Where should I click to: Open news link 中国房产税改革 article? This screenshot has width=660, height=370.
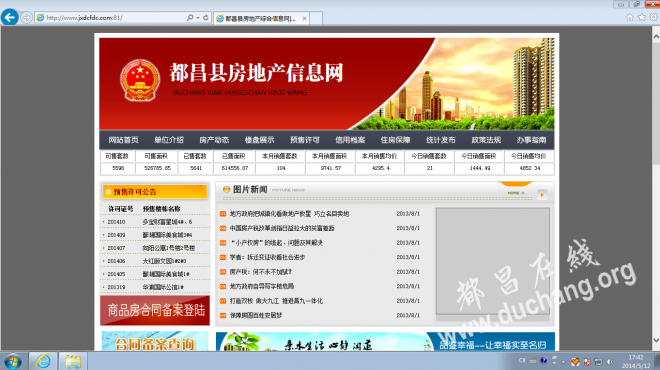click(282, 228)
